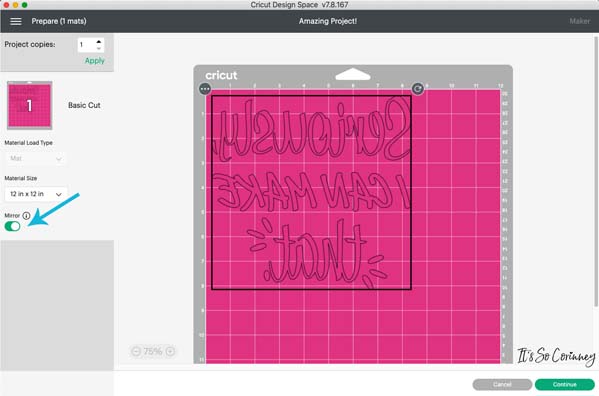
Task: Click the Cancel button
Action: (x=502, y=385)
